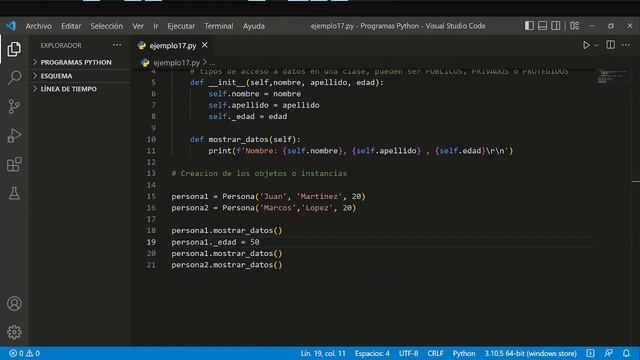Screen dimensions: 640x360
Task: Click on 'def mostrar_datos(self):' line
Action: click(x=245, y=140)
